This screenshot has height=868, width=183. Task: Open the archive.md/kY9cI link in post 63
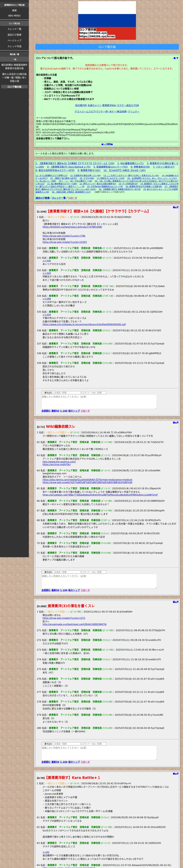57,464
